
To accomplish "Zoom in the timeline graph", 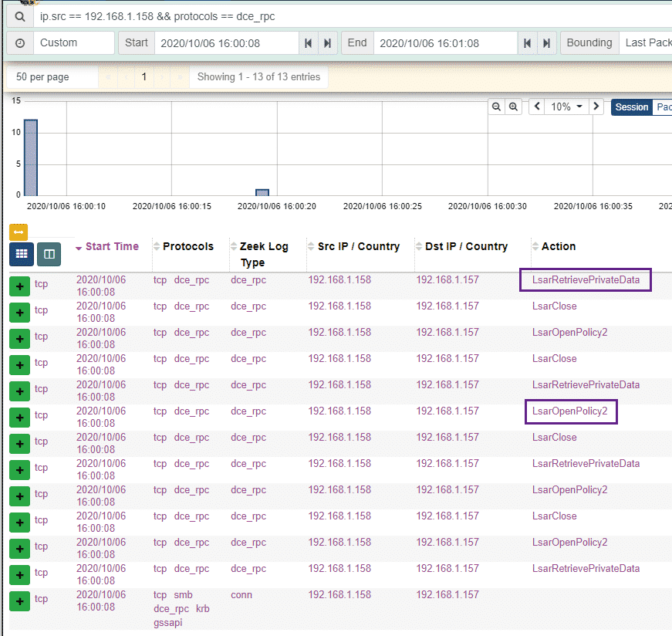I will [x=513, y=107].
